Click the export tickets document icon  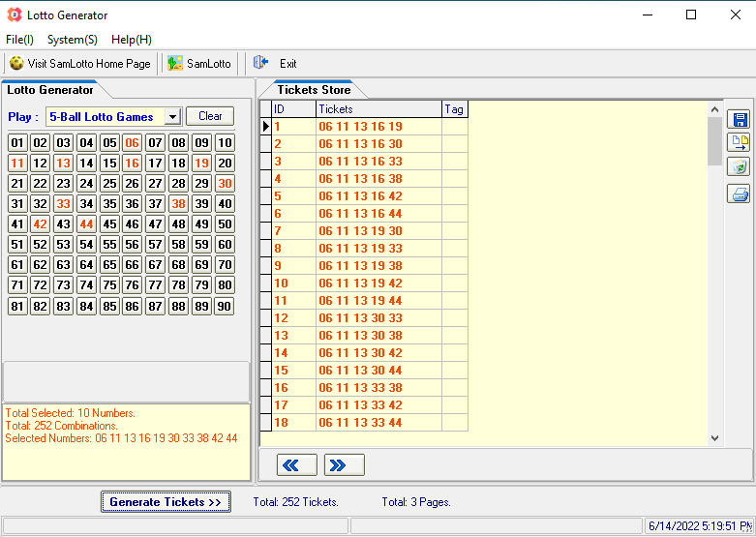click(739, 142)
